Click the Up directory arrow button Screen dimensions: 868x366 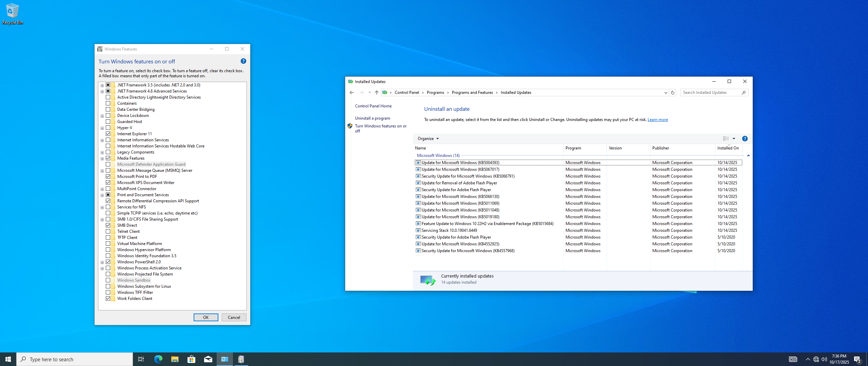pyautogui.click(x=376, y=93)
